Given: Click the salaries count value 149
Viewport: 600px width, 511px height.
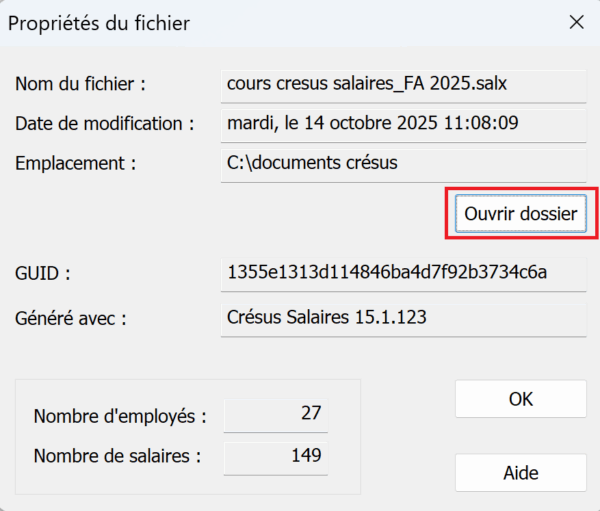Looking at the screenshot, I should click(276, 456).
